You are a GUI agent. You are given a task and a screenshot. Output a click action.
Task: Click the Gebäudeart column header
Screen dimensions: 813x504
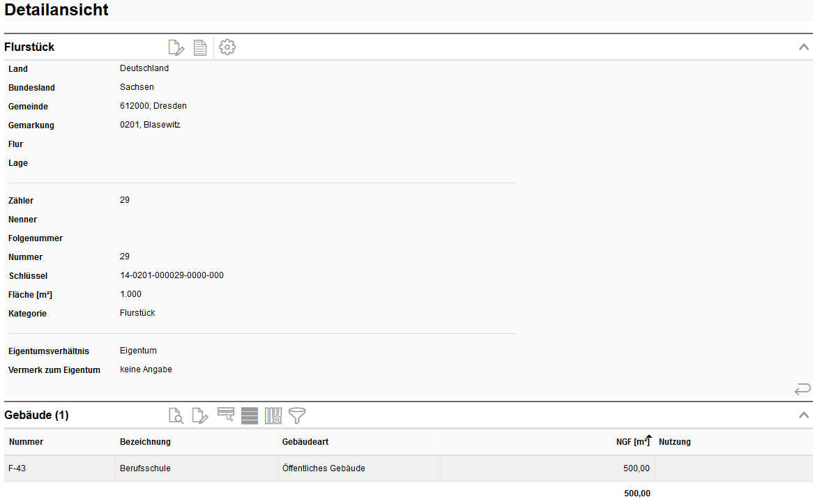click(306, 442)
